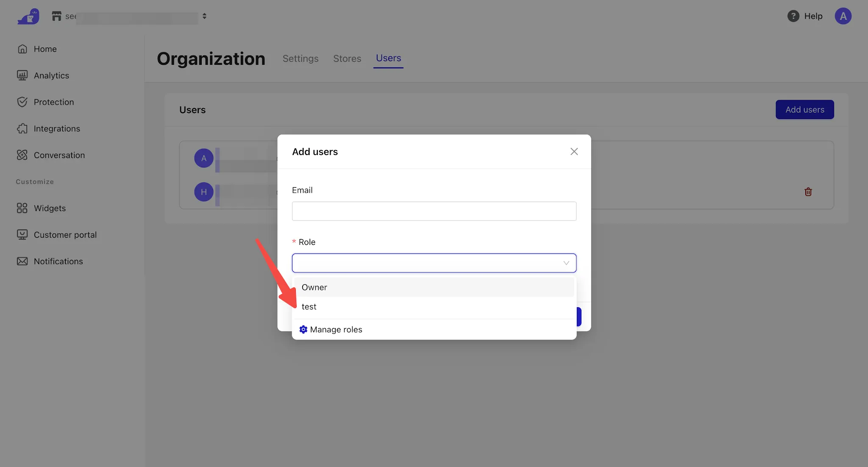
Task: Open the Role combo box
Action: [x=434, y=263]
